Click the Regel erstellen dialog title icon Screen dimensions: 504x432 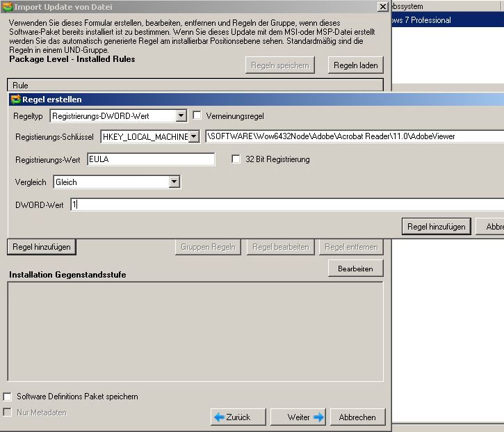tap(15, 99)
